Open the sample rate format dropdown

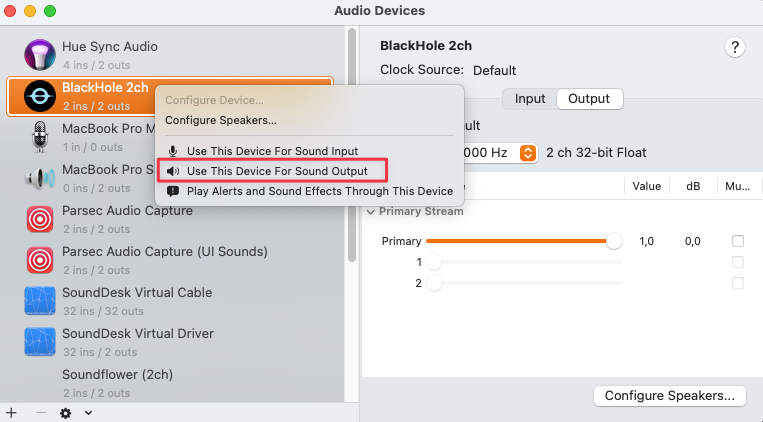pos(529,153)
